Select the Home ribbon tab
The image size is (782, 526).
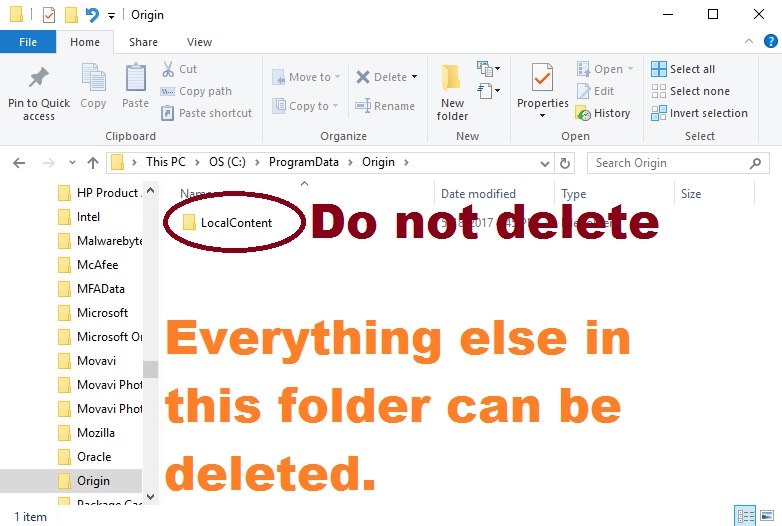coord(85,42)
